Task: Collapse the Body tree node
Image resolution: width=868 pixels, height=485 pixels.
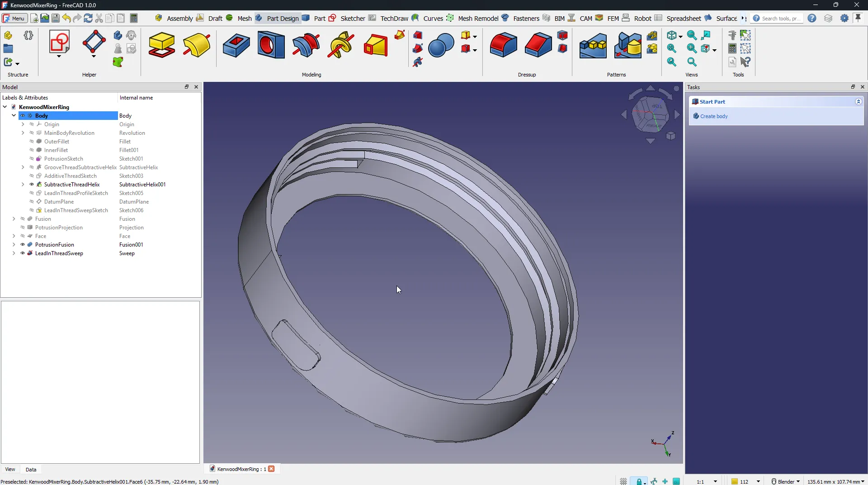Action: click(x=14, y=116)
